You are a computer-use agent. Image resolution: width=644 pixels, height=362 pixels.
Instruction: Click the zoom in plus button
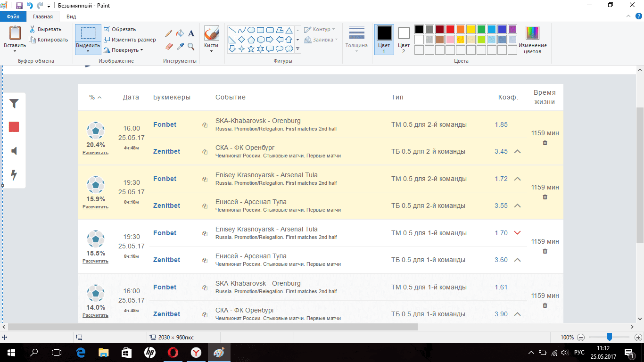pos(638,337)
